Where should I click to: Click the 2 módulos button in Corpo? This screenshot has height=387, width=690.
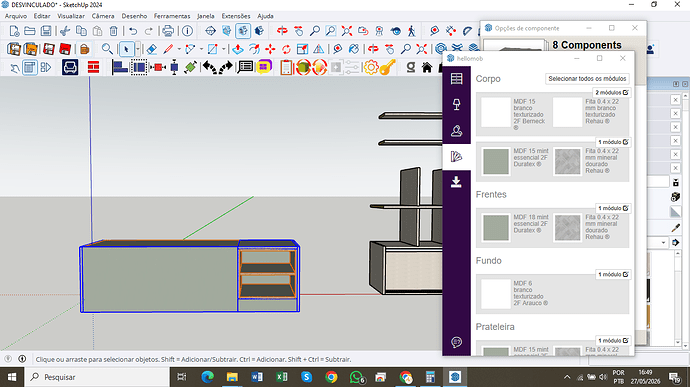pos(611,92)
